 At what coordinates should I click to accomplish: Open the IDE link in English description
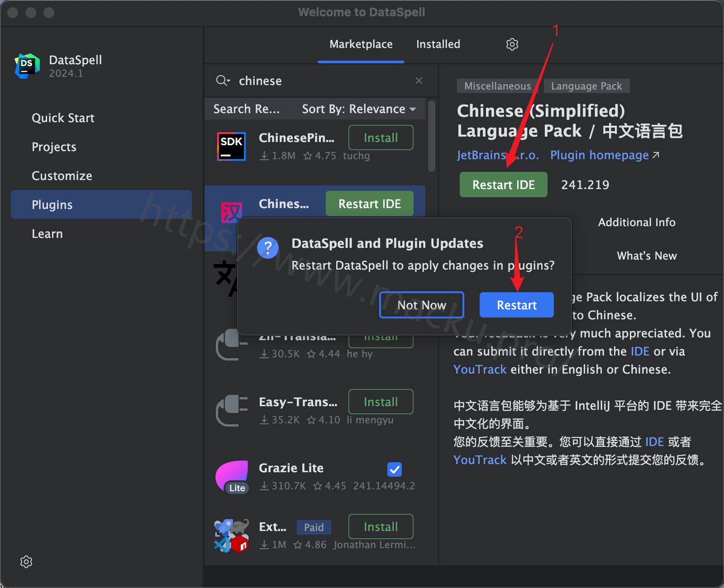click(640, 351)
